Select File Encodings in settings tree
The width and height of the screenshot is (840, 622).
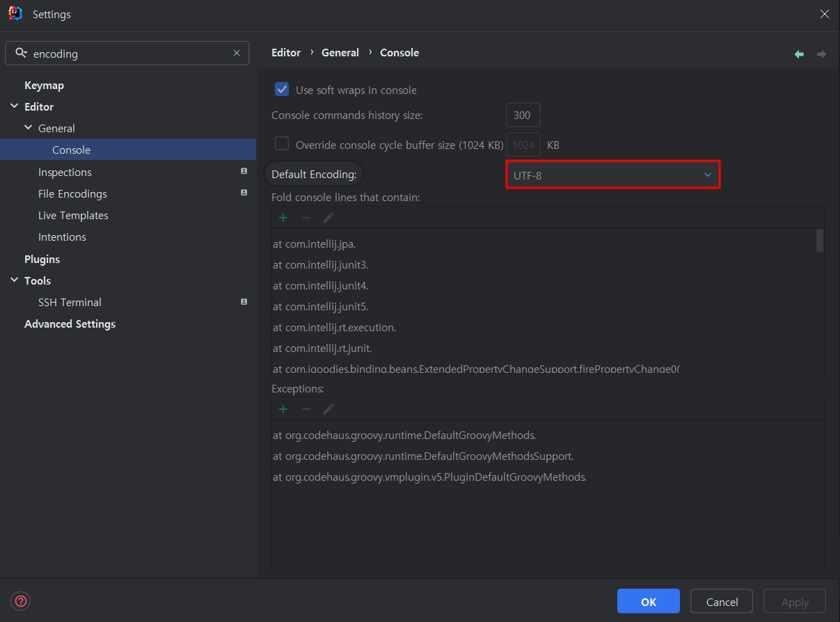(x=72, y=193)
